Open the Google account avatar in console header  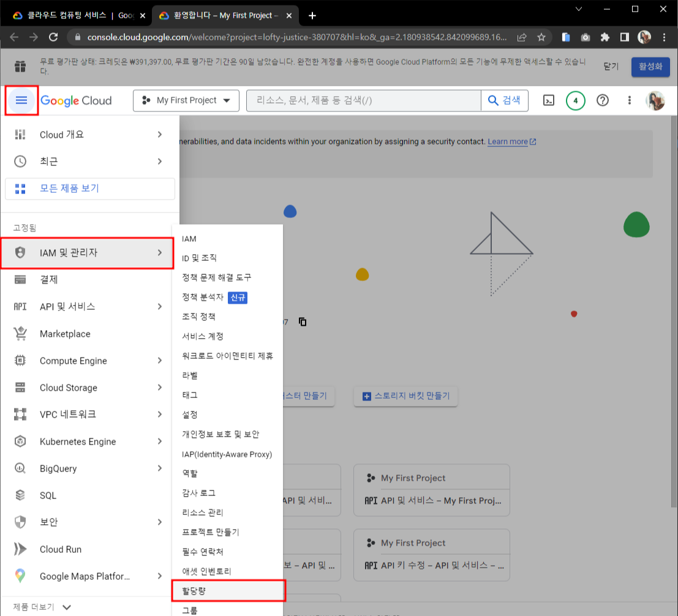(x=655, y=100)
